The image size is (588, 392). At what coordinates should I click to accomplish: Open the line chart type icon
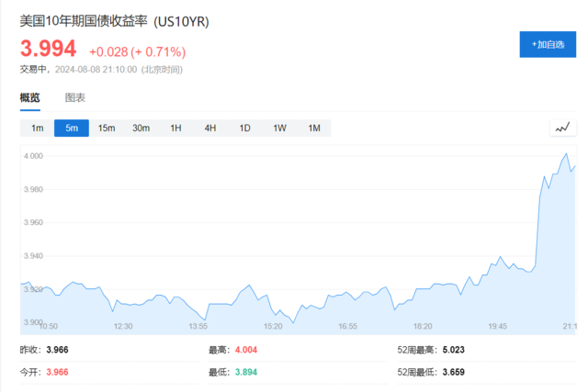click(x=561, y=129)
